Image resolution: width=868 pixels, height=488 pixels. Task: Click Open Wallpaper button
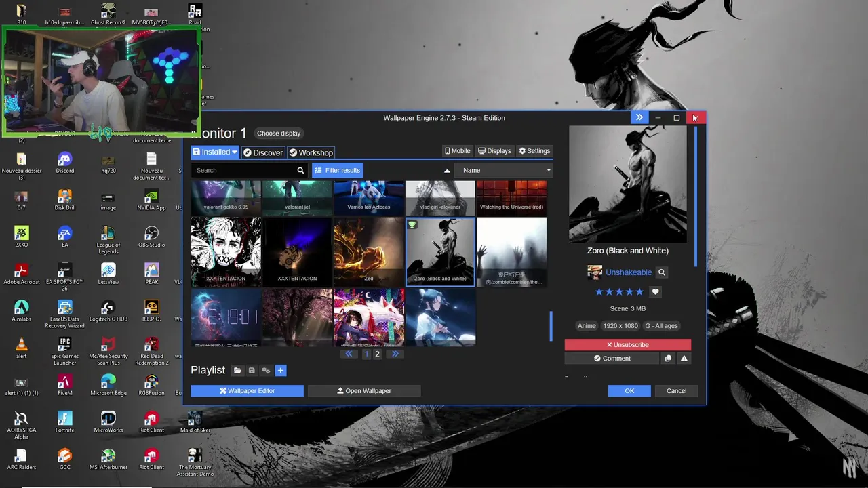click(x=364, y=391)
